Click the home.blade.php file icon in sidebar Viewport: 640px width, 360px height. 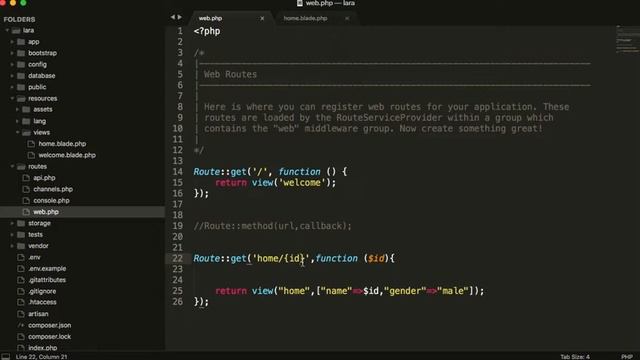[x=31, y=144]
